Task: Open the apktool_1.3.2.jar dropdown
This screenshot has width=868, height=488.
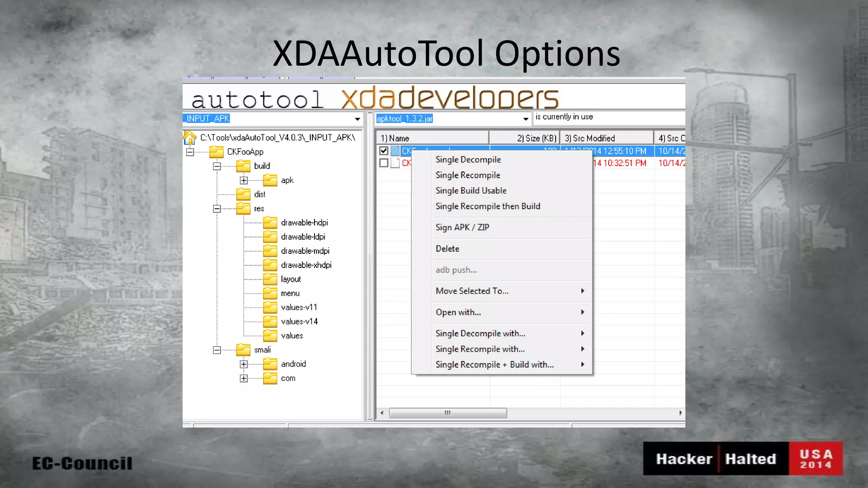Action: pos(526,119)
